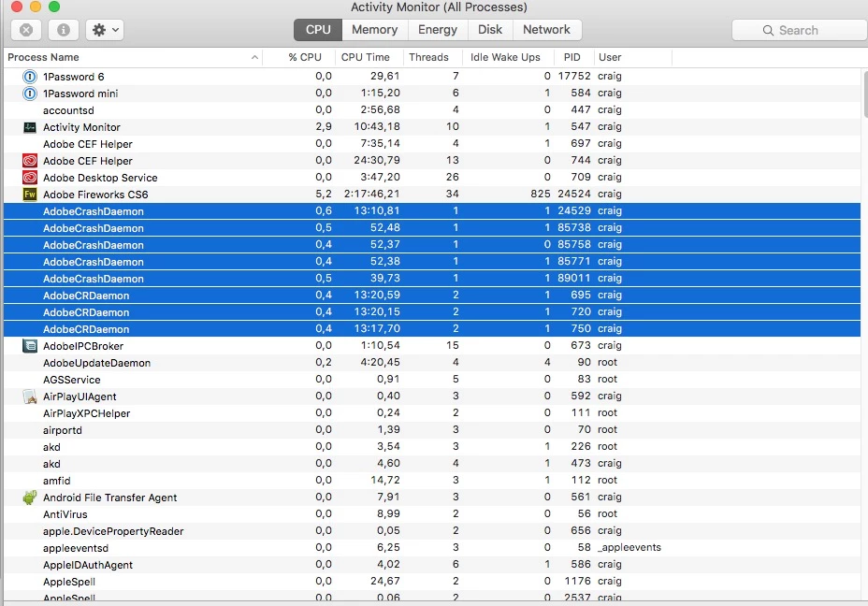
Task: Click the Adobe Fireworks CS6 Fw icon
Action: pyautogui.click(x=30, y=195)
